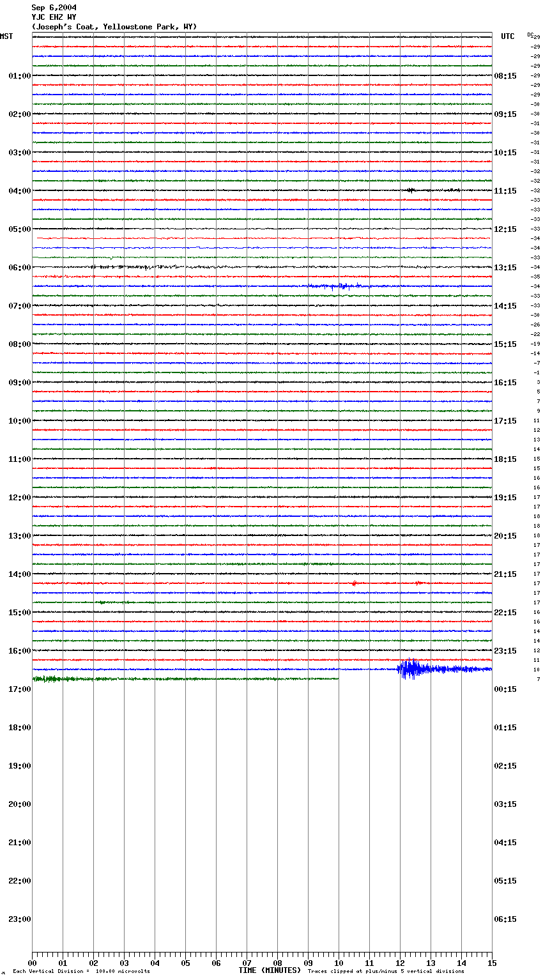Click the '03' minute label on bottom axis

(124, 963)
